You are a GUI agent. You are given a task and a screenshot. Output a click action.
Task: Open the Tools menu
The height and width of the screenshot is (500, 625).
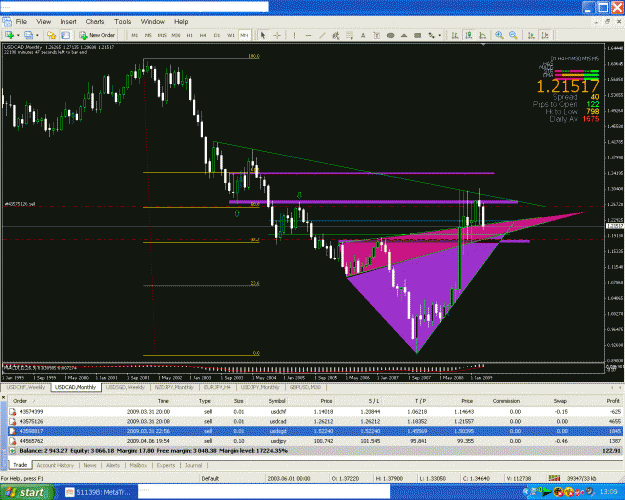coord(123,22)
